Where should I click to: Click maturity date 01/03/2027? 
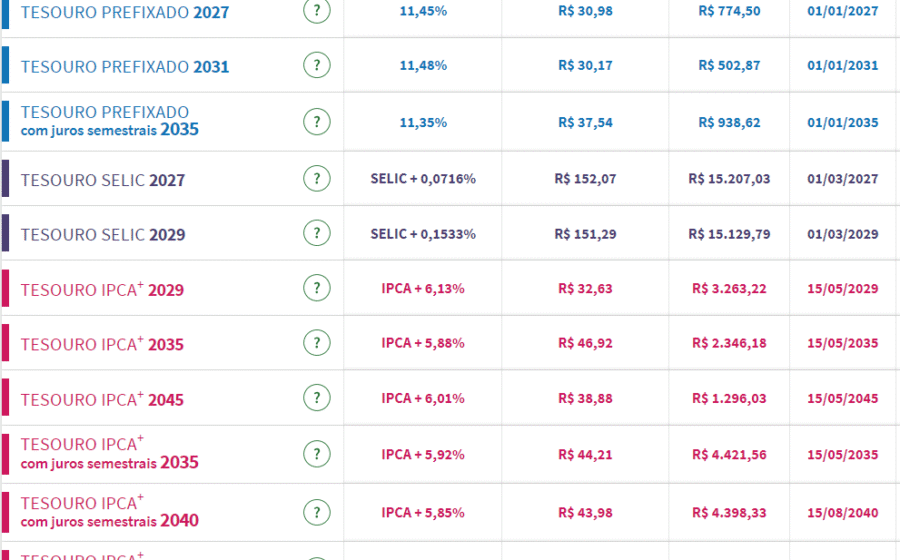point(843,179)
